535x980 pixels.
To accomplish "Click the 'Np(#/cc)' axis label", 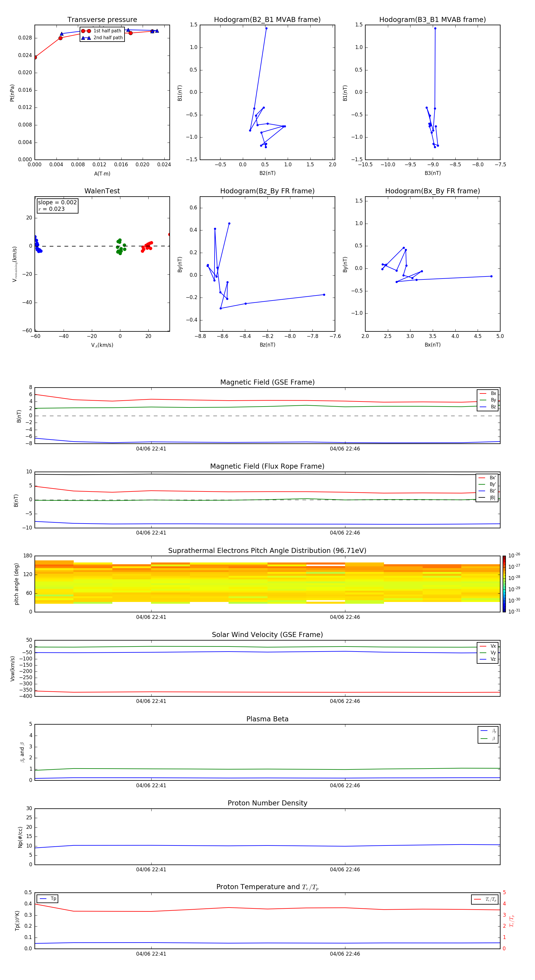I will [20, 837].
